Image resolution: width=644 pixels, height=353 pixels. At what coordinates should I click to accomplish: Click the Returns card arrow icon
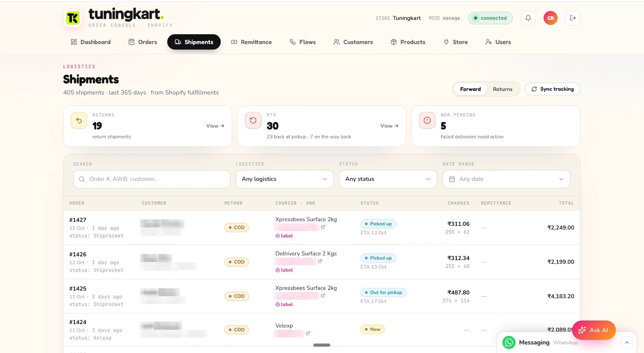[x=79, y=120]
